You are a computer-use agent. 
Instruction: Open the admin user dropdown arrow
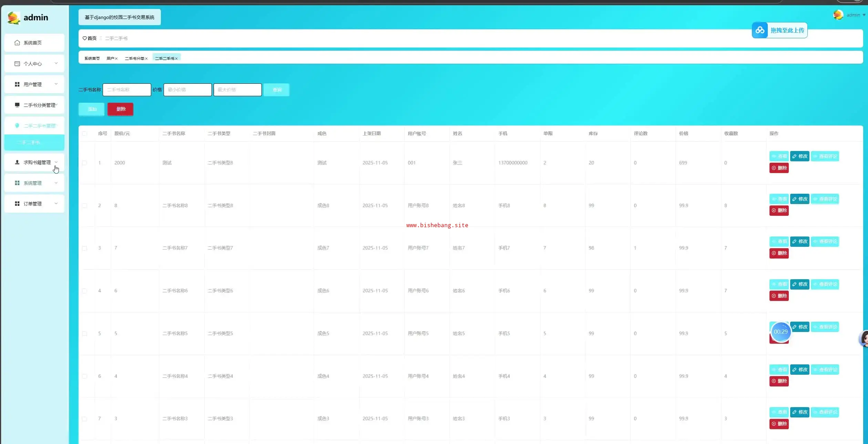(x=864, y=15)
